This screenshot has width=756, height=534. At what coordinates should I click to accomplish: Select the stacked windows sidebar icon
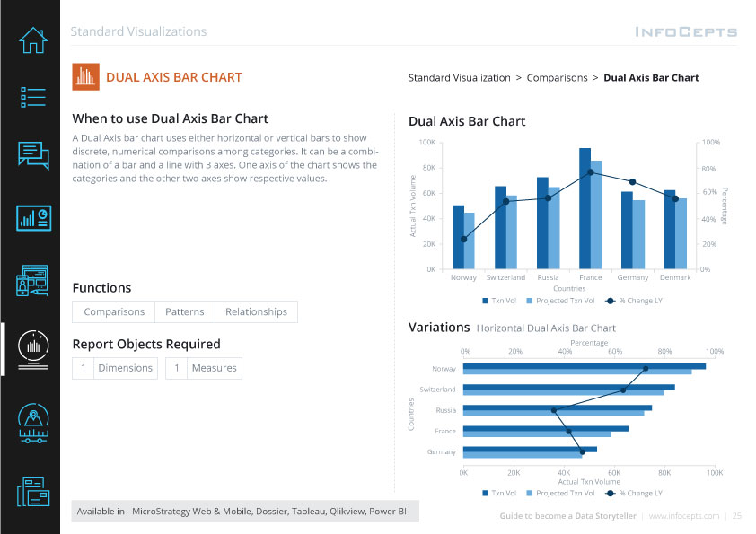[33, 492]
